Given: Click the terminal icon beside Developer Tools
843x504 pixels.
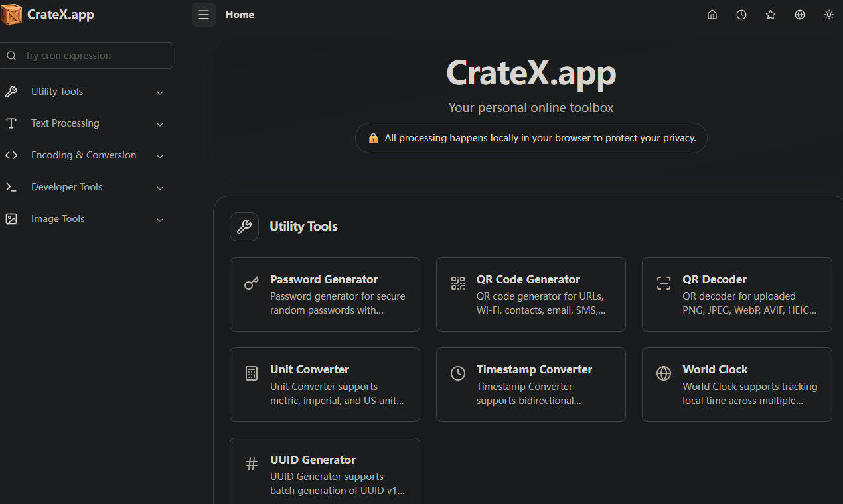Looking at the screenshot, I should coord(11,187).
